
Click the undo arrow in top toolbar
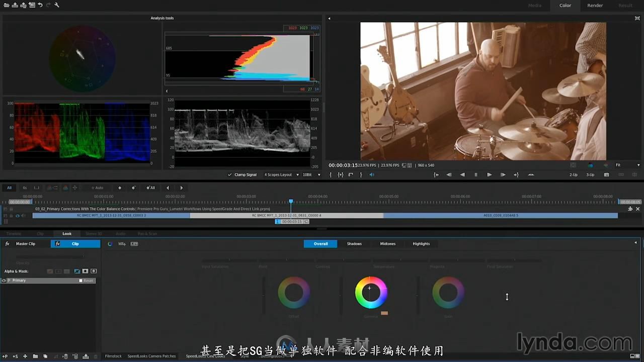(40, 5)
